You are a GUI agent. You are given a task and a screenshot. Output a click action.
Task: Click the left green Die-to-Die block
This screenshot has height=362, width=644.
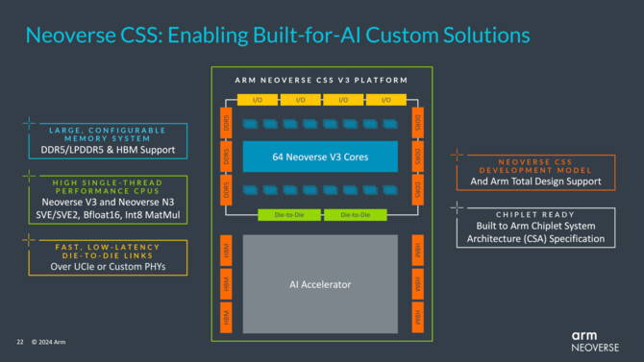(289, 215)
